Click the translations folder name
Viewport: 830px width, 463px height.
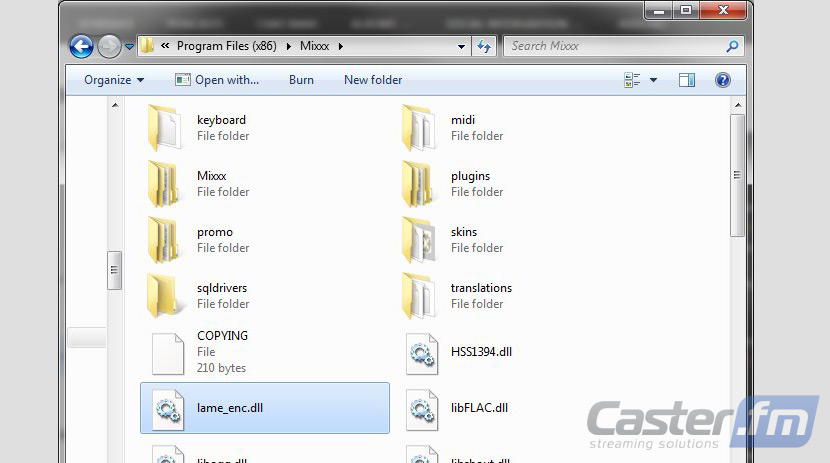(481, 288)
